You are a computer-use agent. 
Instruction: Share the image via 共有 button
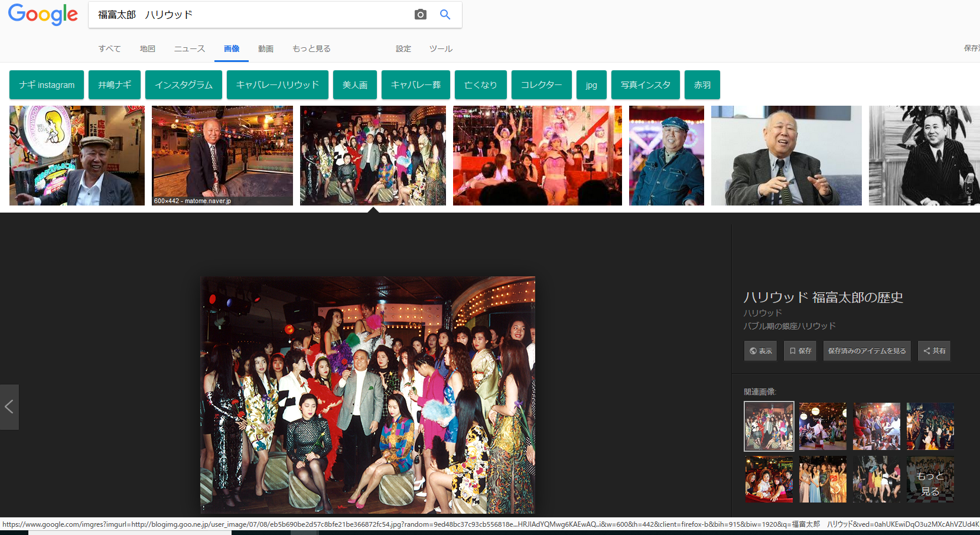point(934,351)
